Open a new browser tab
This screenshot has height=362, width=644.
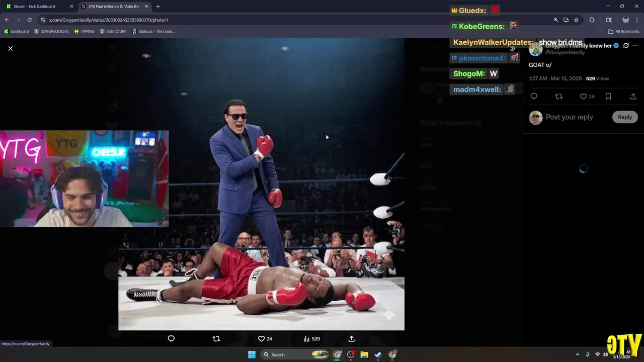(x=158, y=7)
